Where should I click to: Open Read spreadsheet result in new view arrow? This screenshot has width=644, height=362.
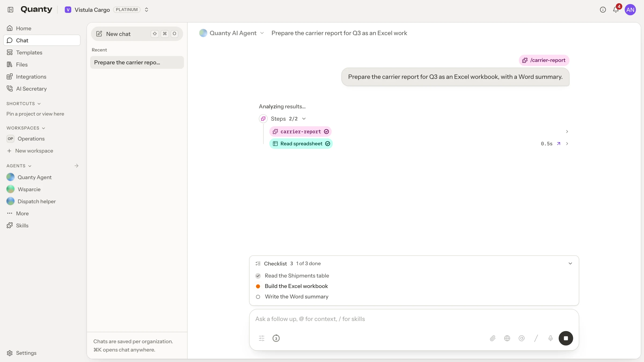point(558,143)
